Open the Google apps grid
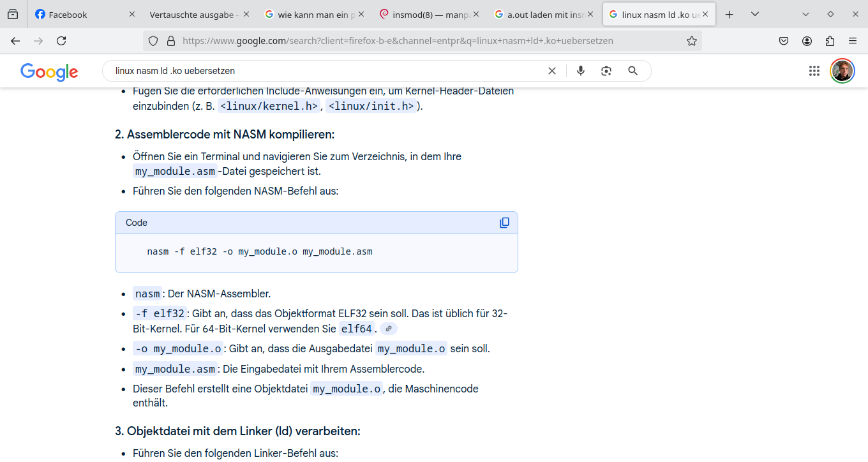Image resolution: width=868 pixels, height=462 pixels. pyautogui.click(x=814, y=71)
